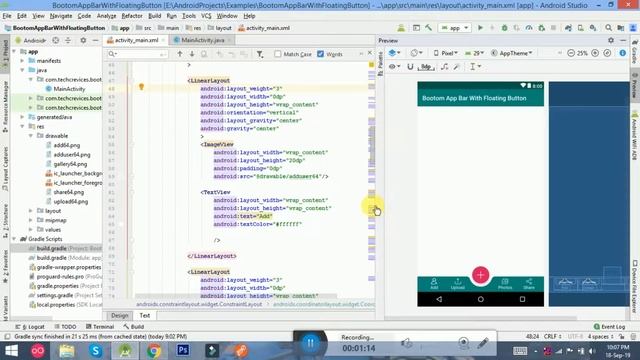Pause the screen recording
640x360 pixels.
(x=310, y=343)
